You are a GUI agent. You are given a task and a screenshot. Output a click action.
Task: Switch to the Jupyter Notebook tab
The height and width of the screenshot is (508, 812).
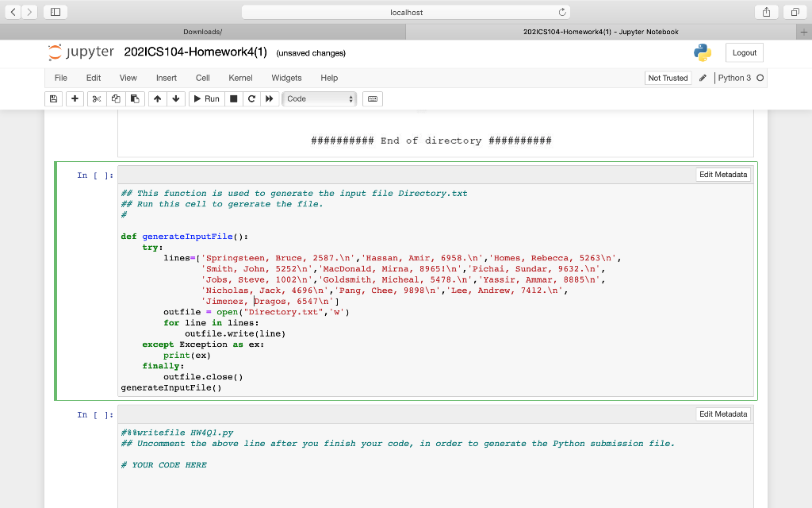point(601,32)
